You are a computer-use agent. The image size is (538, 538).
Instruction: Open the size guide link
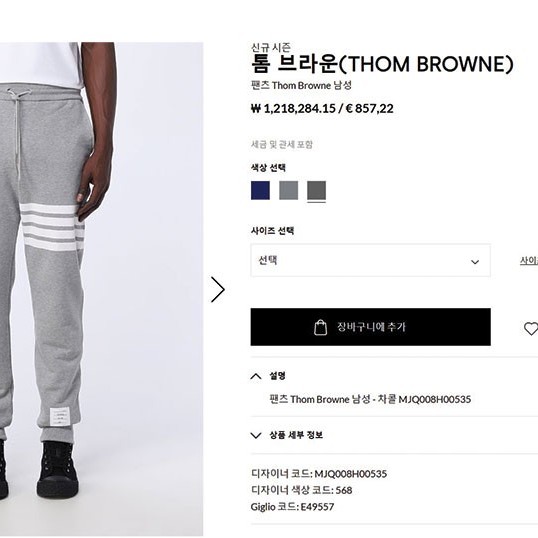click(x=529, y=261)
